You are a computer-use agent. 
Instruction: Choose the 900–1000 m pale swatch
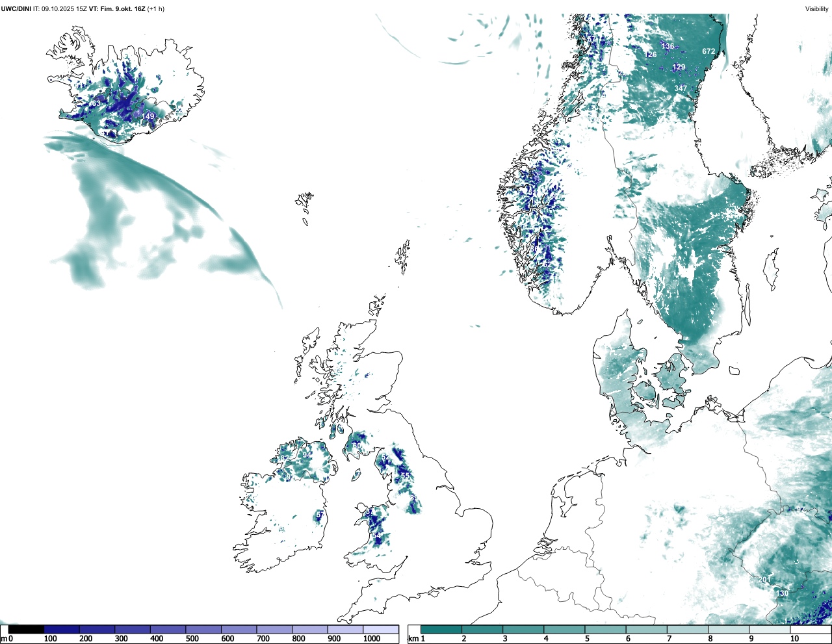345,629
